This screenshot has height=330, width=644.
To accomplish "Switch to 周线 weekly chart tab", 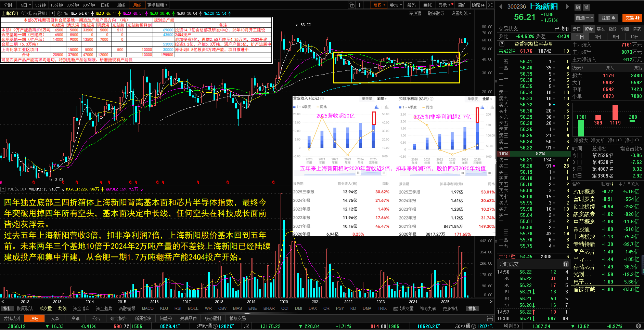I will click(121, 5).
